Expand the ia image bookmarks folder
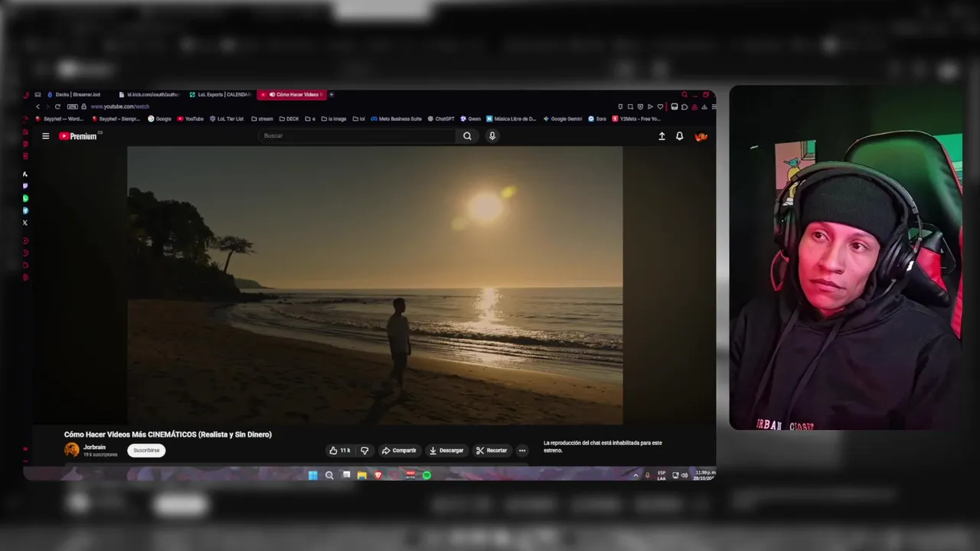Image resolution: width=980 pixels, height=551 pixels. coord(334,119)
